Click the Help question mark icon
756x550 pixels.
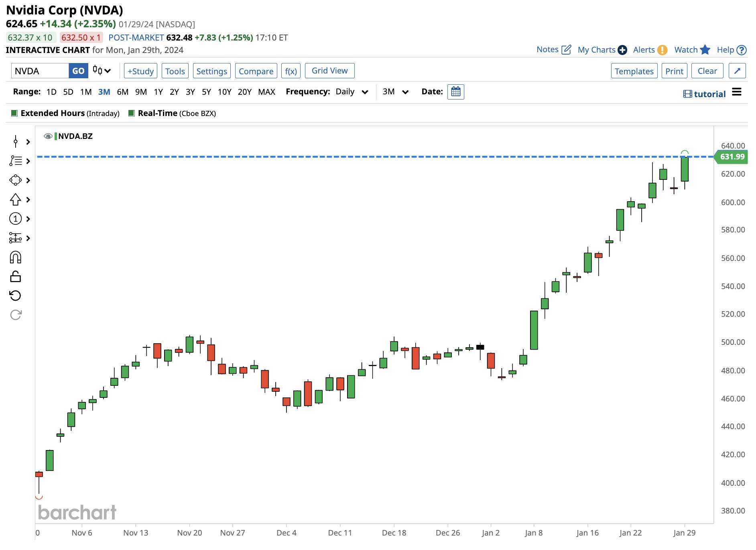coord(742,50)
